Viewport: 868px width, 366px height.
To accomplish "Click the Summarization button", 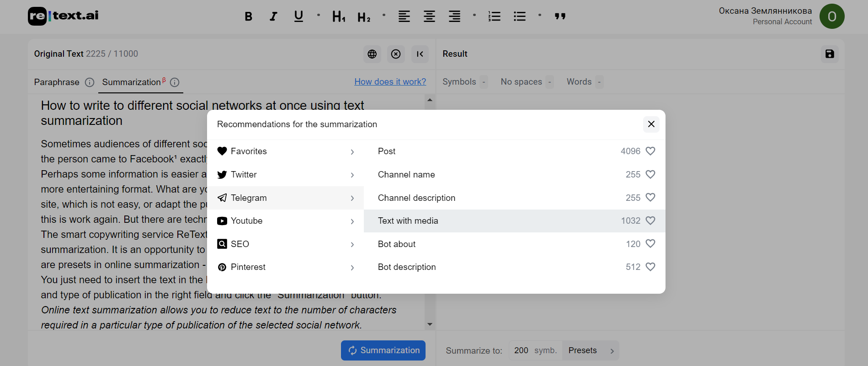I will tap(383, 350).
